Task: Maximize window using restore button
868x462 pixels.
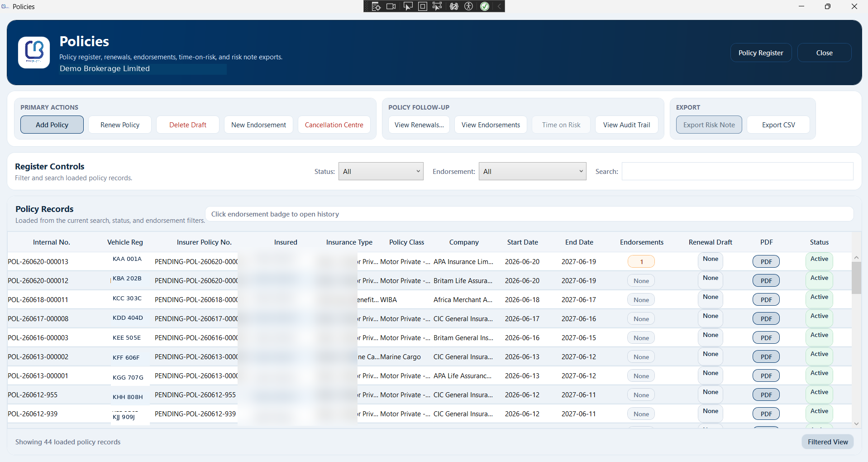Action: (828, 6)
